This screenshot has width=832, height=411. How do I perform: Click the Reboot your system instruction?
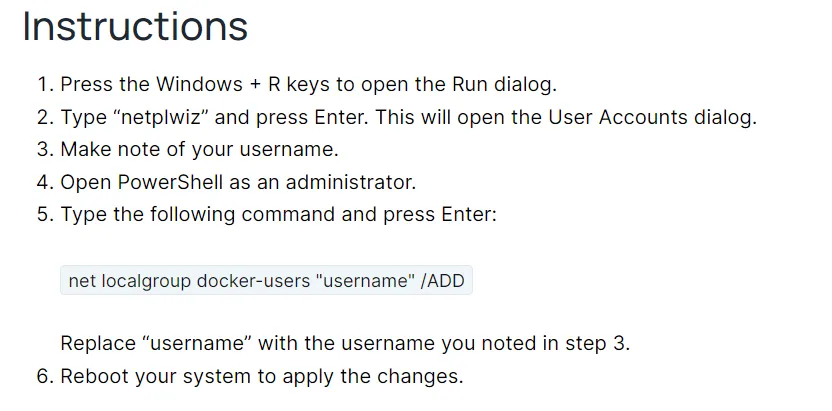tap(262, 376)
